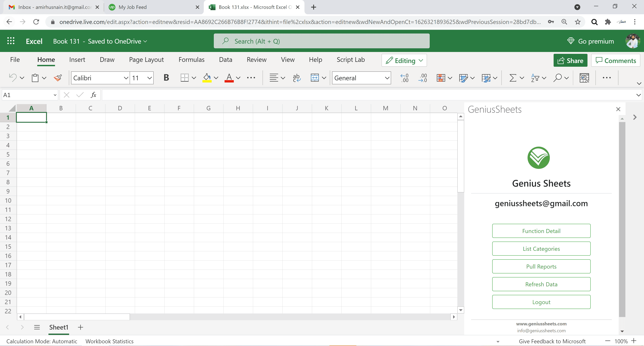644x346 pixels.
Task: Click Workbook Statistics in status bar
Action: coord(110,341)
